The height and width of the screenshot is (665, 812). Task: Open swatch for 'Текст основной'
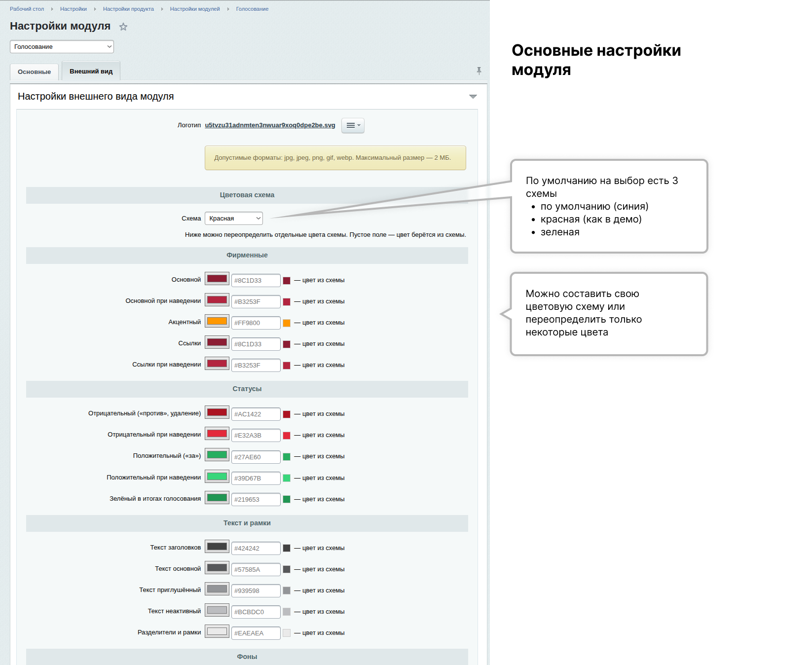pos(217,568)
